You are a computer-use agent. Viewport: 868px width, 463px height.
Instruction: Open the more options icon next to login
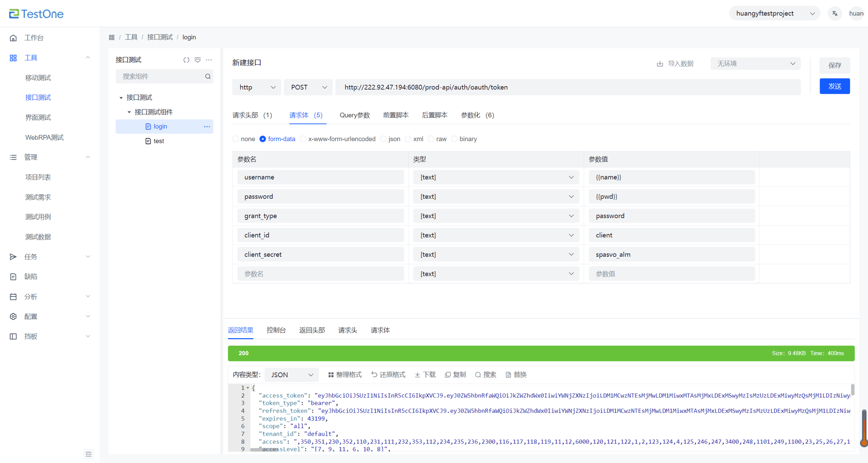coord(207,127)
